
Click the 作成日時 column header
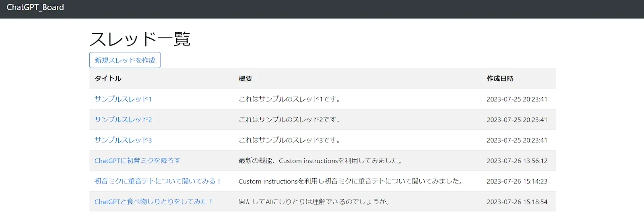pos(500,78)
